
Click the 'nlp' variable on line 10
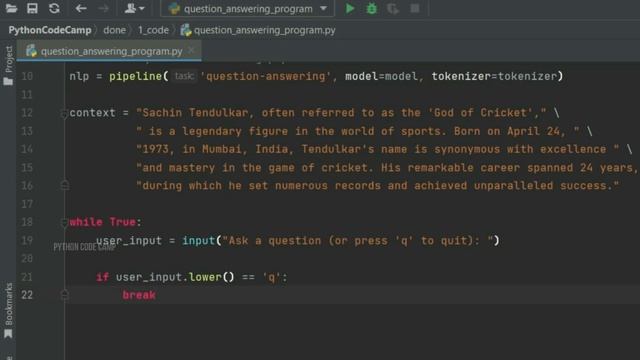(x=79, y=76)
